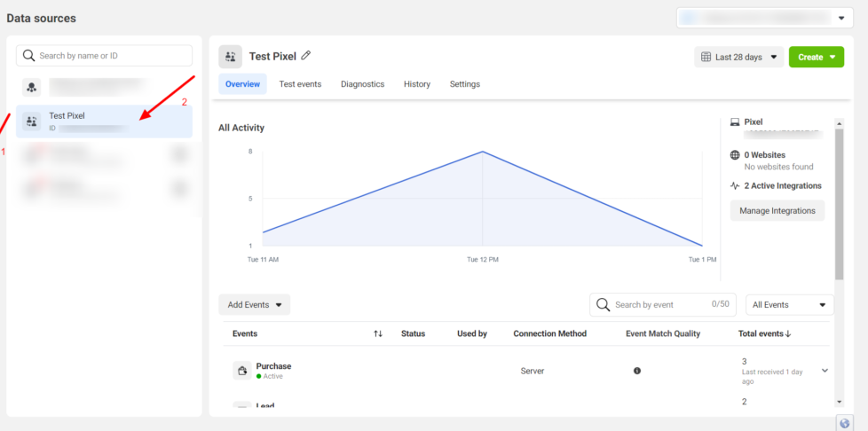
Task: Click the first data source icon in sidebar
Action: pyautogui.click(x=32, y=88)
